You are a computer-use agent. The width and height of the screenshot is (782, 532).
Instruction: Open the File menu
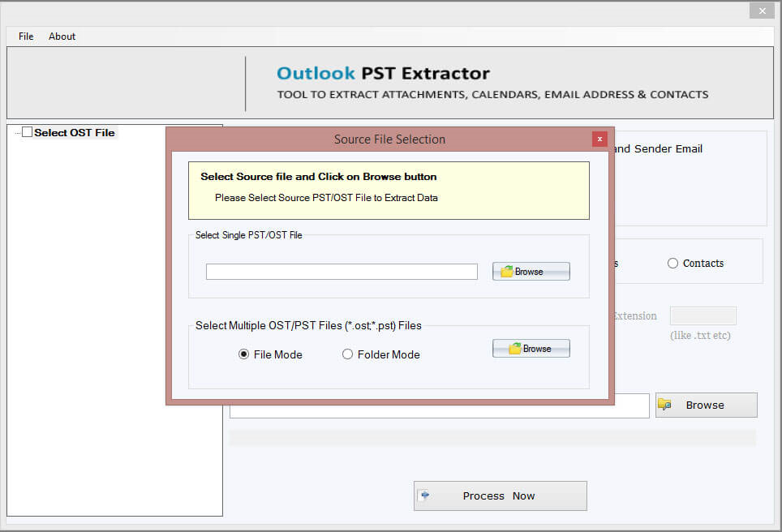pos(26,36)
